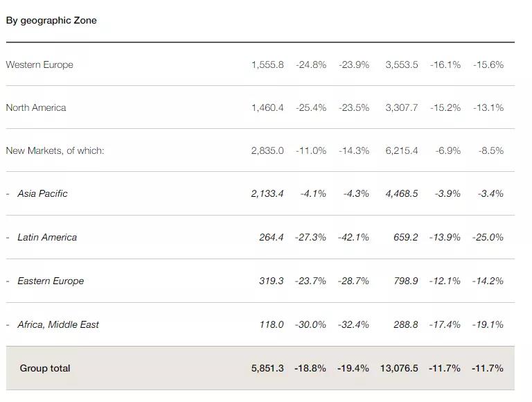532x402 pixels.
Task: Click the Group total row label
Action: pyautogui.click(x=45, y=368)
